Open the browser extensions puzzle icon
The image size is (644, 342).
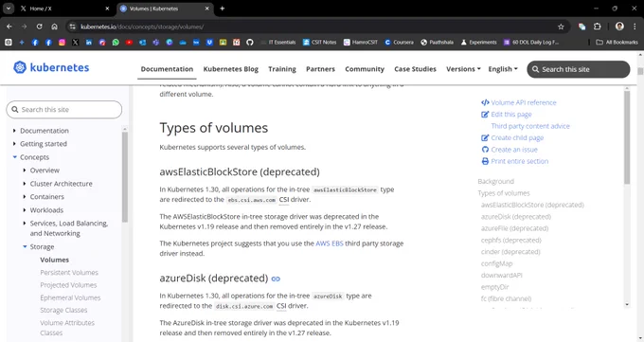598,27
